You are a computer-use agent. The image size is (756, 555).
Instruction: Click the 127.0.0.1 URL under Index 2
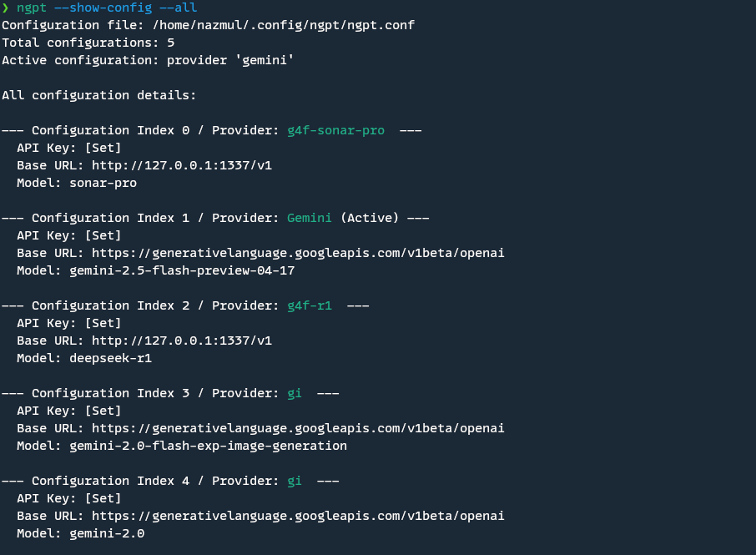[x=182, y=341]
